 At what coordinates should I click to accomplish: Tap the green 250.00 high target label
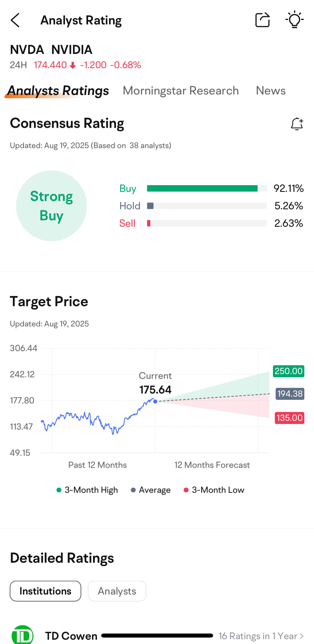pyautogui.click(x=289, y=371)
